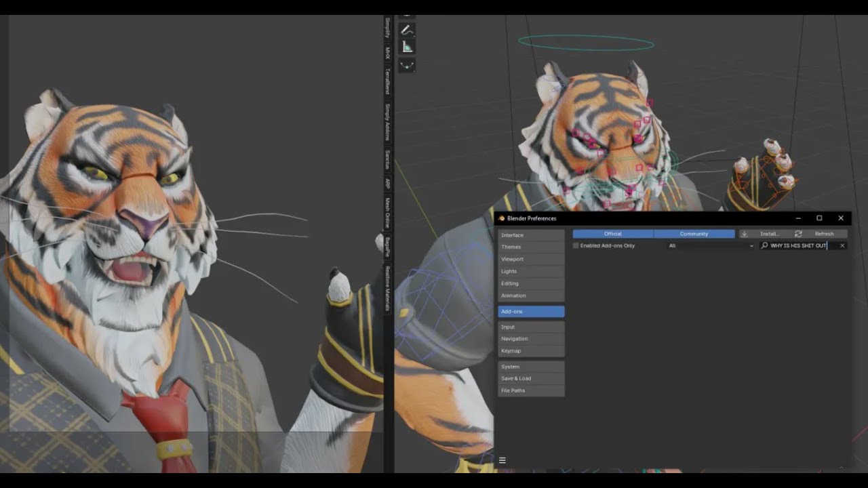
Task: Switch to the Mesh Online sidebar tab
Action: (x=388, y=213)
